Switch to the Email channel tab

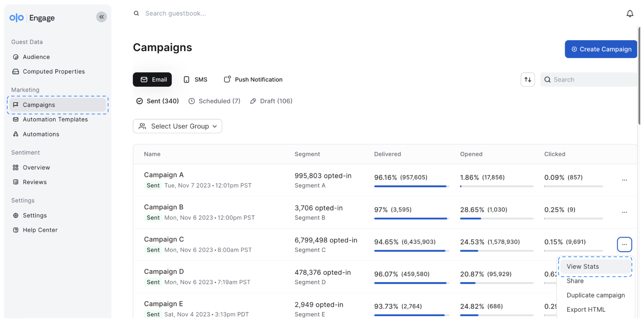click(x=152, y=79)
